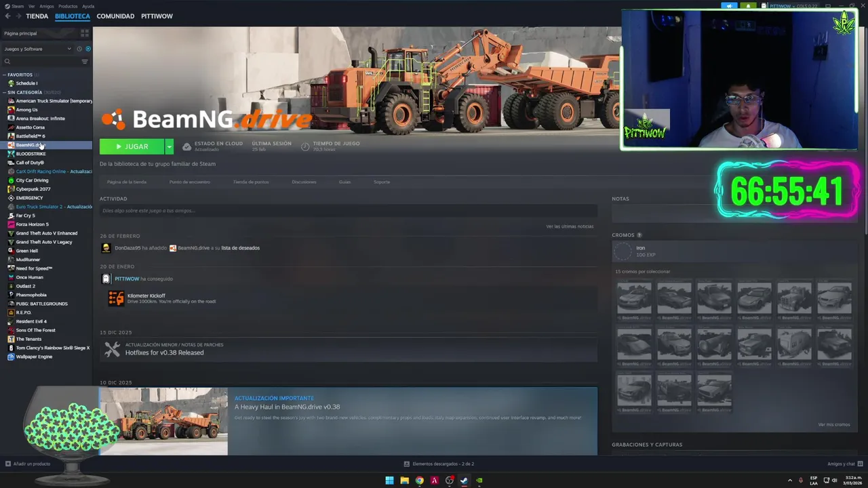Open the Amigos menu
The height and width of the screenshot is (488, 868).
coord(47,6)
